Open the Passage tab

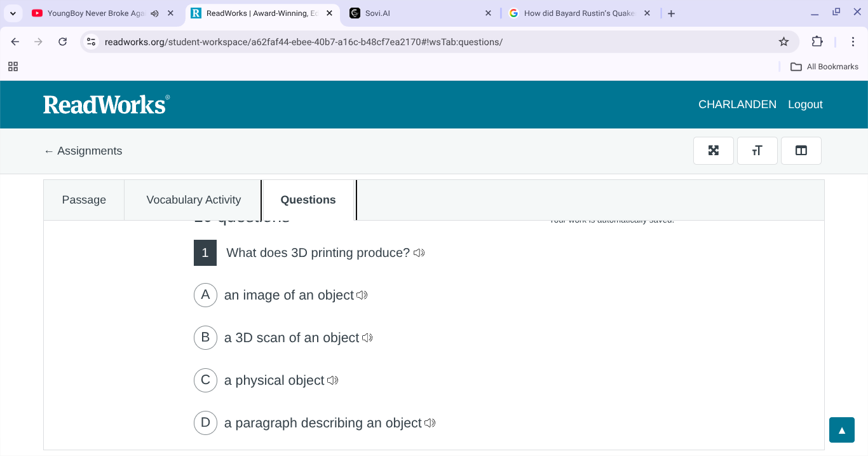pyautogui.click(x=84, y=200)
